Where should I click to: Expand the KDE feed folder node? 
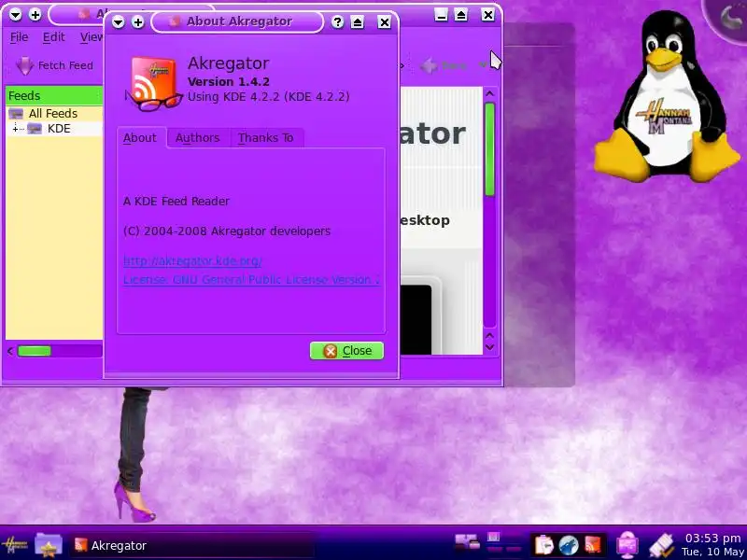point(16,129)
